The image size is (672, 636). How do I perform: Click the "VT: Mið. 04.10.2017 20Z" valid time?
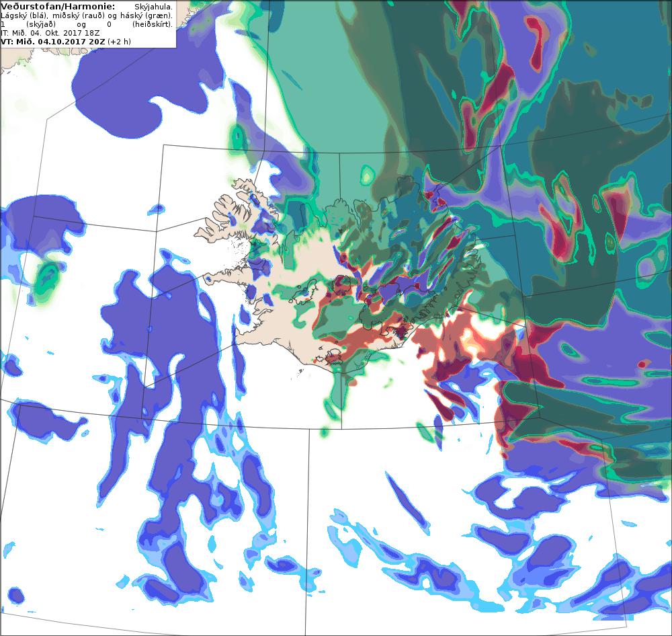[52, 42]
